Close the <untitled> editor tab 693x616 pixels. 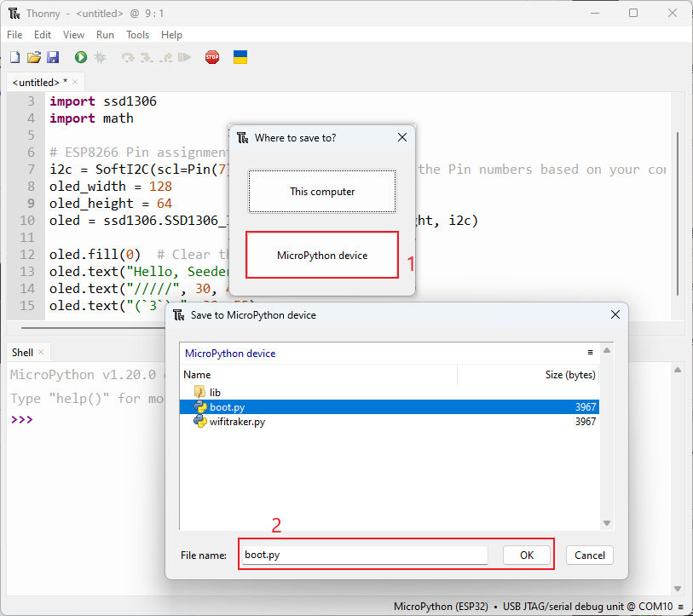point(75,82)
